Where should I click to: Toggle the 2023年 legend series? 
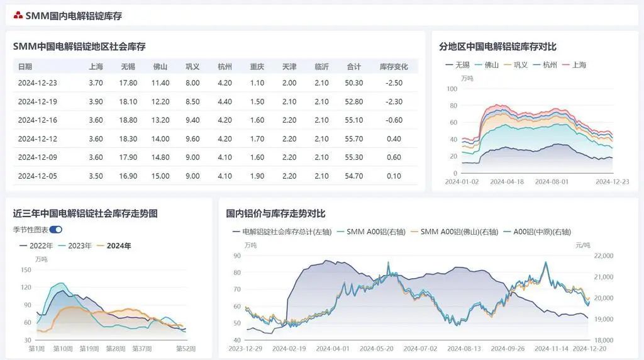click(x=75, y=245)
